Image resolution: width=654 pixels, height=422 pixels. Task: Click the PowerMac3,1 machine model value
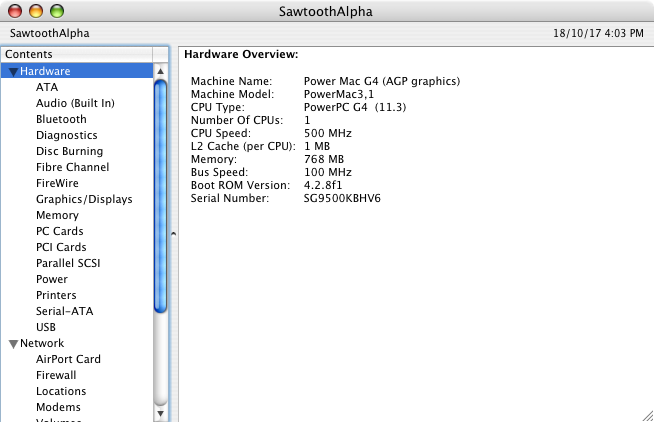coord(339,94)
